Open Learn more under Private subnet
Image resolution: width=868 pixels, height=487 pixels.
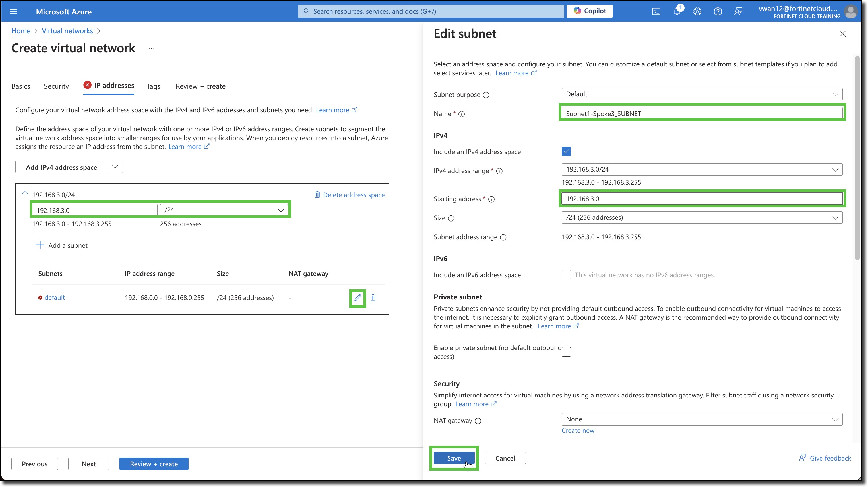(558, 326)
